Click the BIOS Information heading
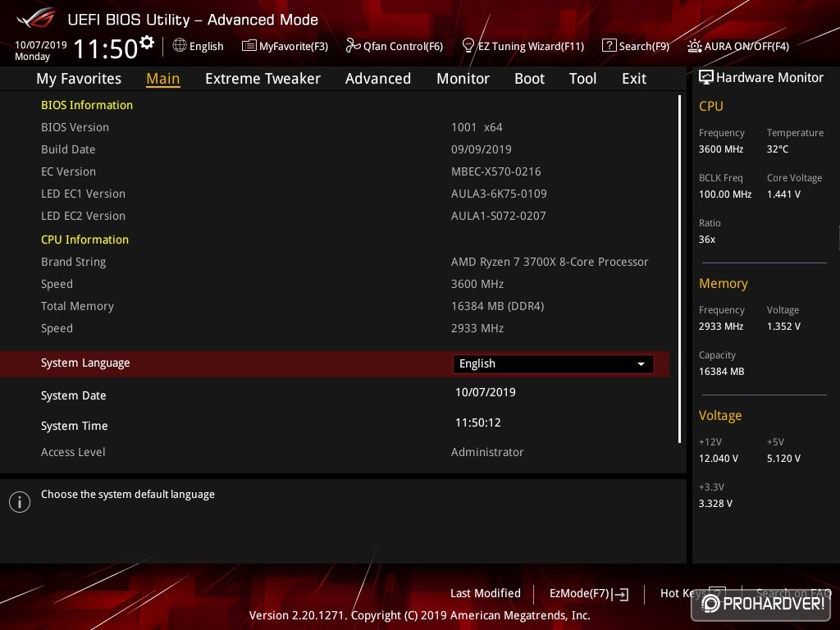This screenshot has width=840, height=630. (x=87, y=105)
